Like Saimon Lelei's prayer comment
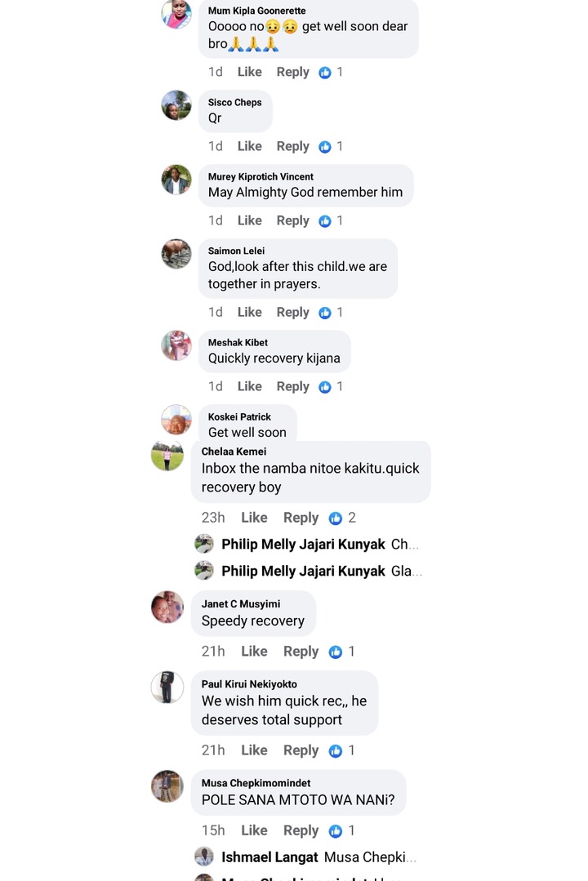The height and width of the screenshot is (881, 588). (250, 313)
